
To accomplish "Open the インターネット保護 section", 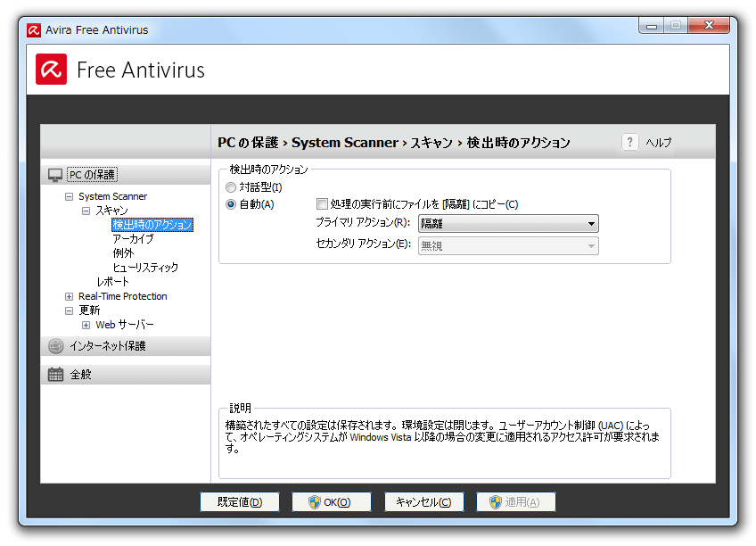I will (x=126, y=346).
